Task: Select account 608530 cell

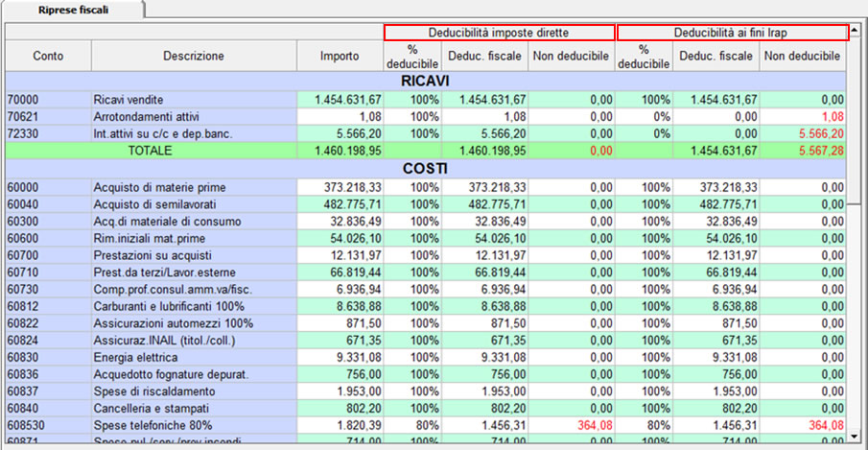Action: 48,426
